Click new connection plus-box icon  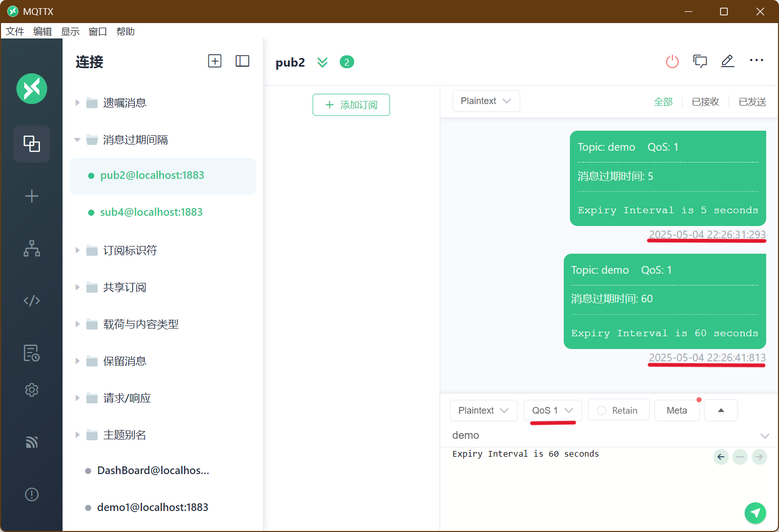tap(215, 61)
